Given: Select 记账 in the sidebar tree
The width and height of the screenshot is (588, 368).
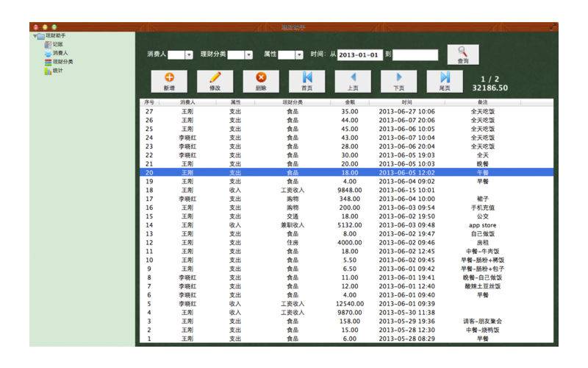Looking at the screenshot, I should click(57, 44).
